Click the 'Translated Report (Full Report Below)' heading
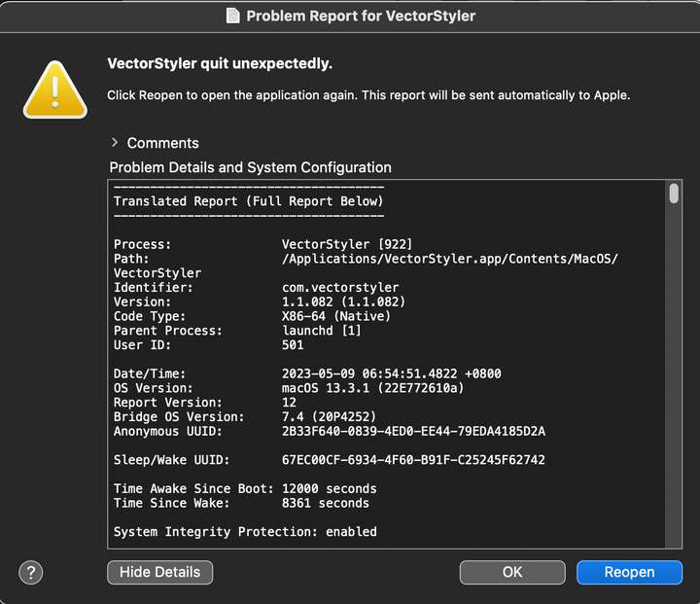 coord(249,201)
